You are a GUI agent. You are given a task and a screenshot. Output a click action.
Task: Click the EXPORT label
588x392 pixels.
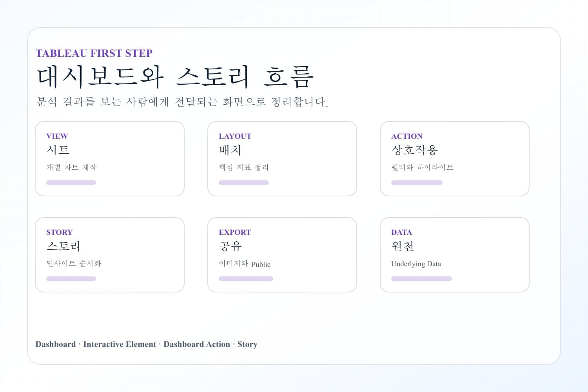[x=235, y=232]
